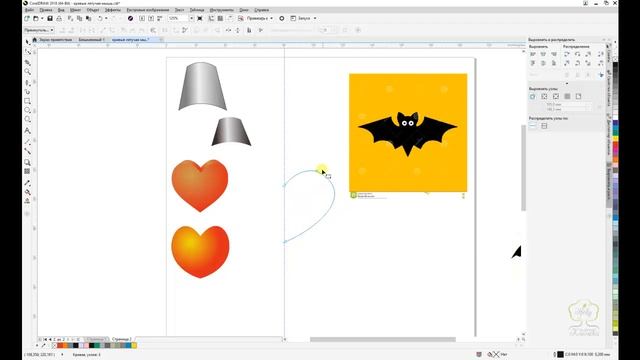This screenshot has height=360, width=640.
Task: Go to the first page button
Action: coord(45,339)
